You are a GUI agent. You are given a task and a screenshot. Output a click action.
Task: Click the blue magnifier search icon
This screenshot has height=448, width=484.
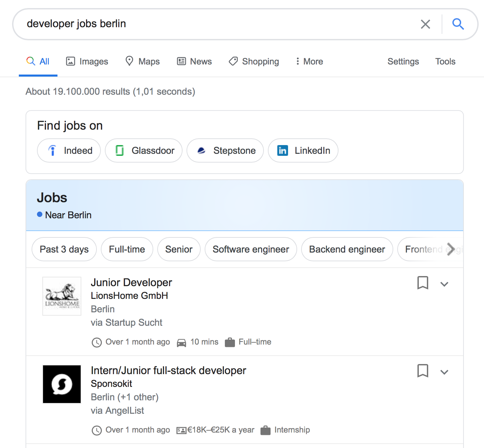pyautogui.click(x=458, y=24)
